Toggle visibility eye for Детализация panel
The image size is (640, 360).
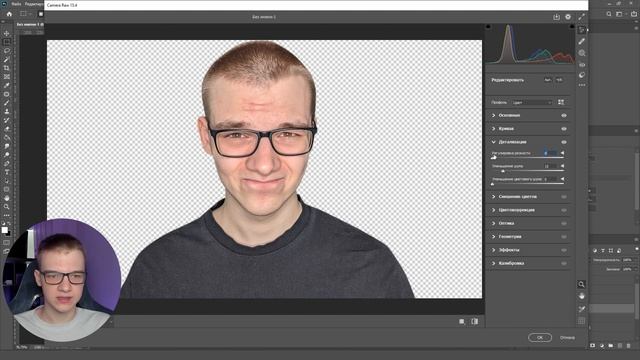[x=564, y=142]
